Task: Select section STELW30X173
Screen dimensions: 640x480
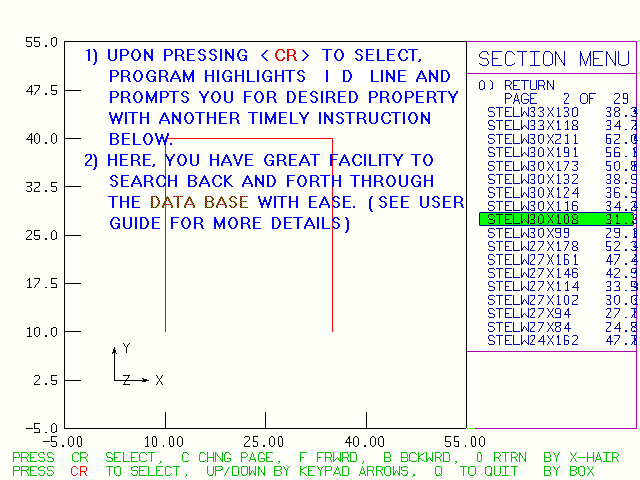Action: 533,165
